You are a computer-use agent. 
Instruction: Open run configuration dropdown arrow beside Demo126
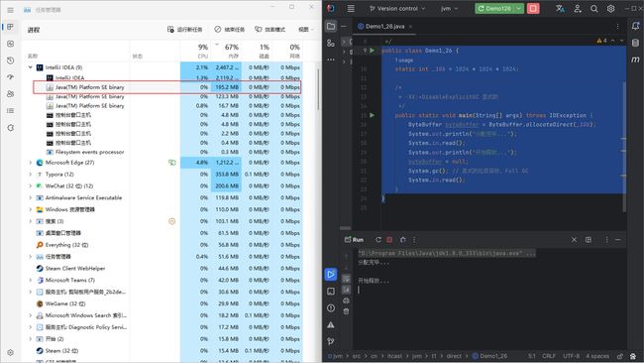click(519, 9)
